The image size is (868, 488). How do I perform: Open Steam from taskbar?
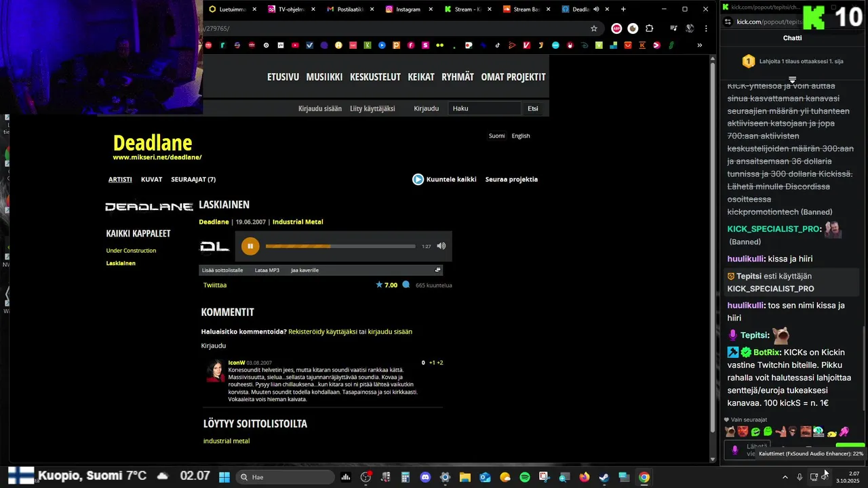pyautogui.click(x=604, y=477)
